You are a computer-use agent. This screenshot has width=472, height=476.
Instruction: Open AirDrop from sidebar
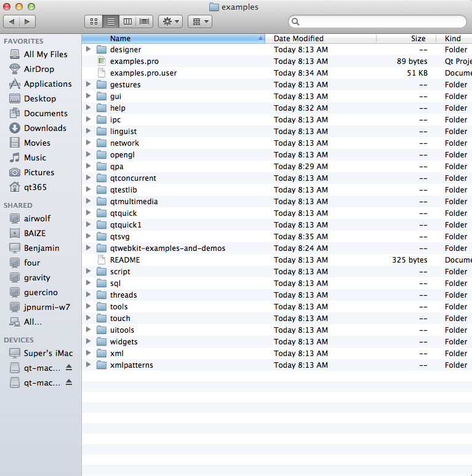click(39, 69)
